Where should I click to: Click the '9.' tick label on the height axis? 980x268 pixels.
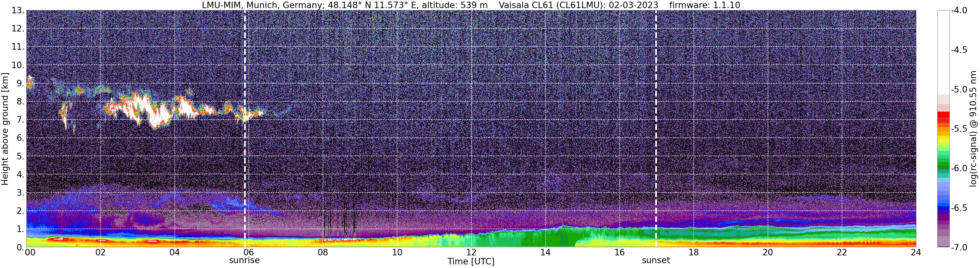(20, 83)
